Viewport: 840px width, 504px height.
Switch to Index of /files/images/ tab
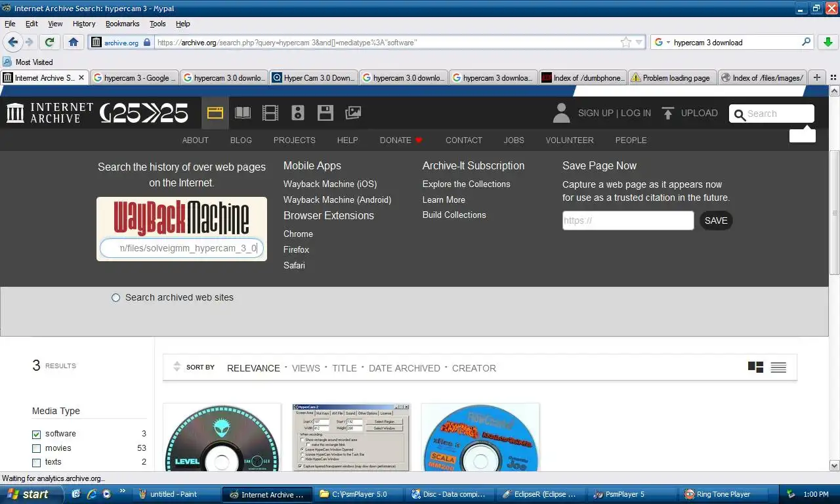coord(763,77)
